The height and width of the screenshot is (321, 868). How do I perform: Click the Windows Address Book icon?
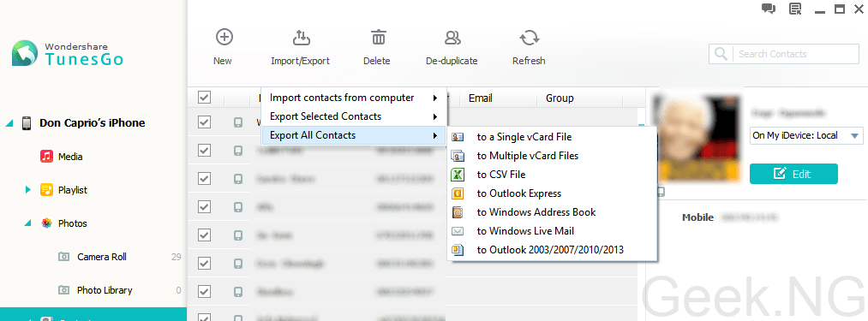[x=458, y=212]
